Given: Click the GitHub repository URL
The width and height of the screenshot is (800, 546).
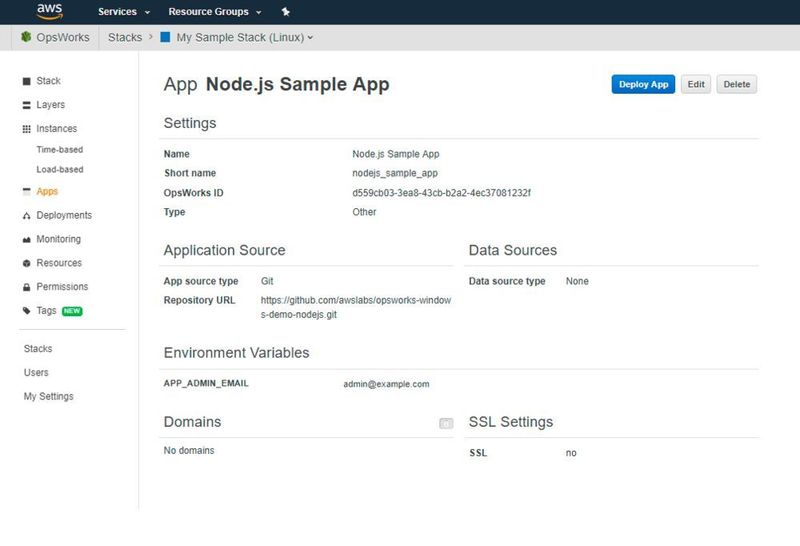Looking at the screenshot, I should coord(356,307).
